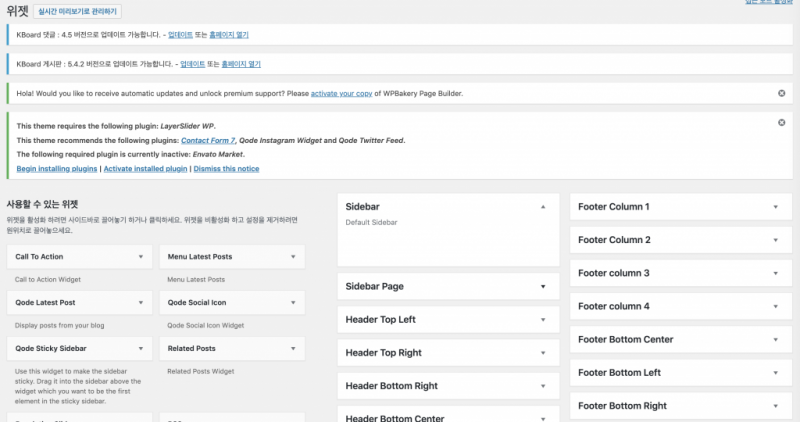Dismiss the WPBakery Page Builder notice
The height and width of the screenshot is (422, 800).
(x=781, y=93)
